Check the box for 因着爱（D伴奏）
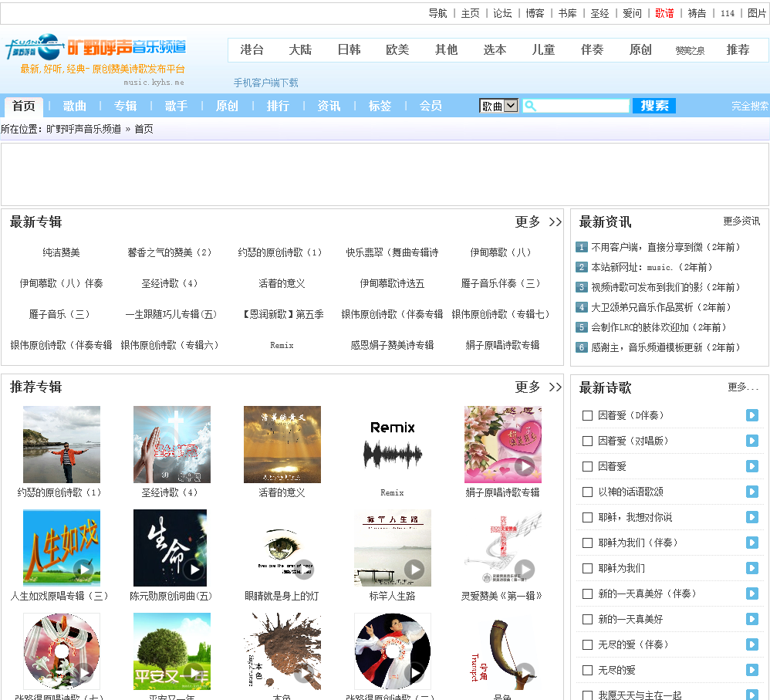 pyautogui.click(x=587, y=415)
